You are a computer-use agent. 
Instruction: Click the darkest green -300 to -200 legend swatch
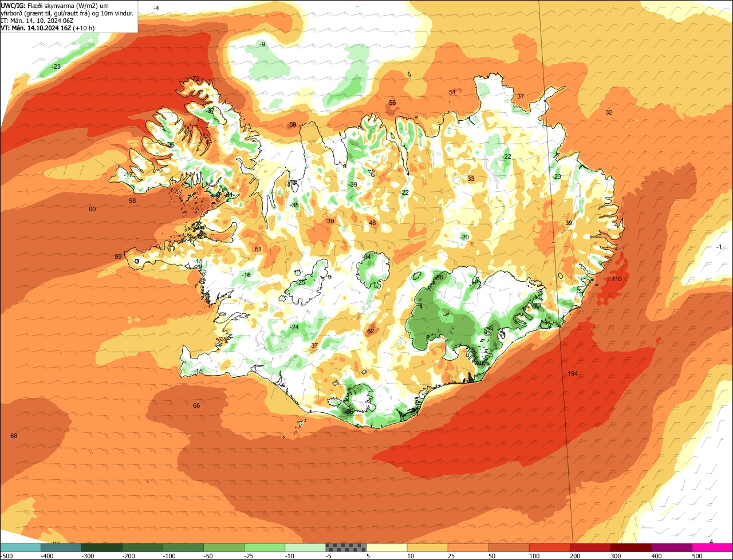coord(102,547)
